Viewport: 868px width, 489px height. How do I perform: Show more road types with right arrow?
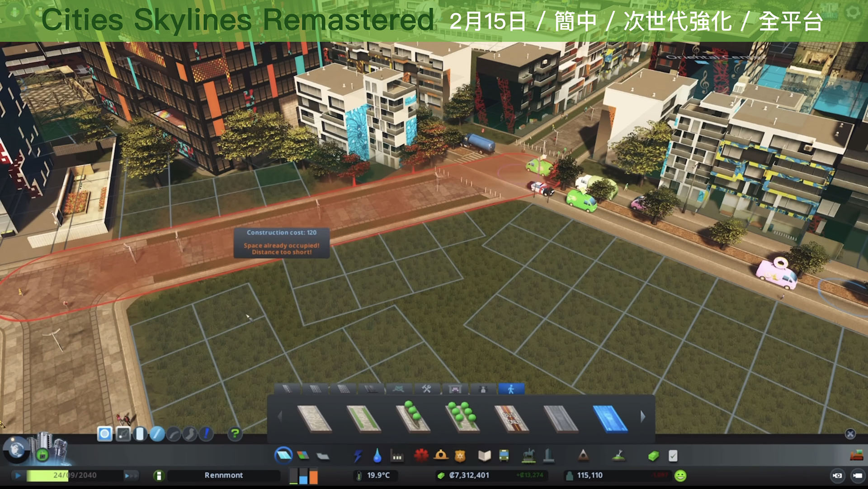pyautogui.click(x=643, y=417)
